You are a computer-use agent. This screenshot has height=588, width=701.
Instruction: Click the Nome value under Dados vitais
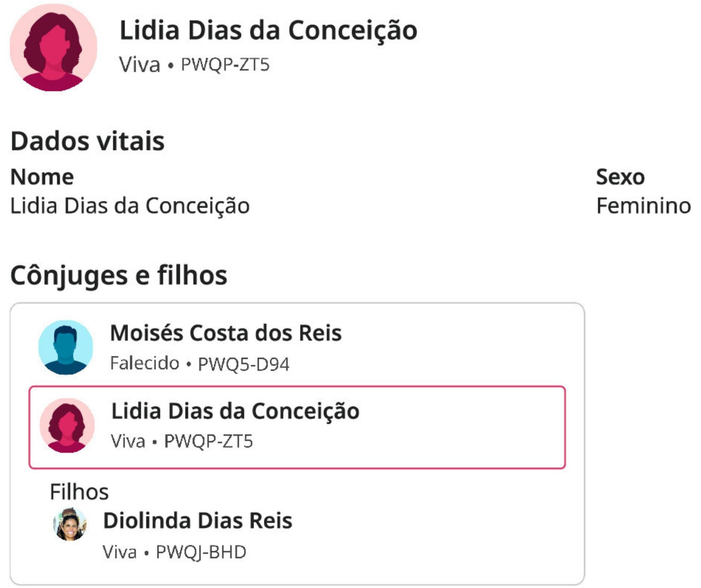[x=130, y=206]
